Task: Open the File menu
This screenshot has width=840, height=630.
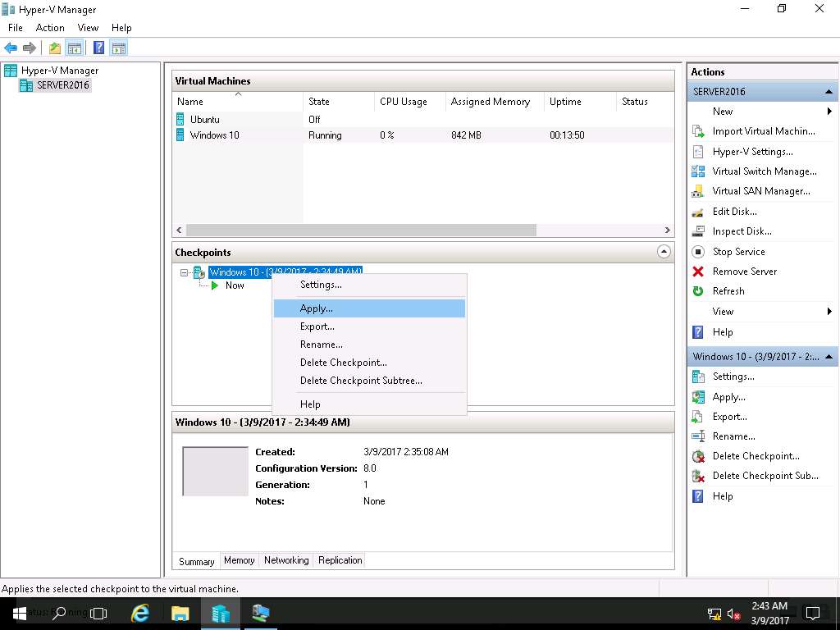Action: [x=15, y=28]
